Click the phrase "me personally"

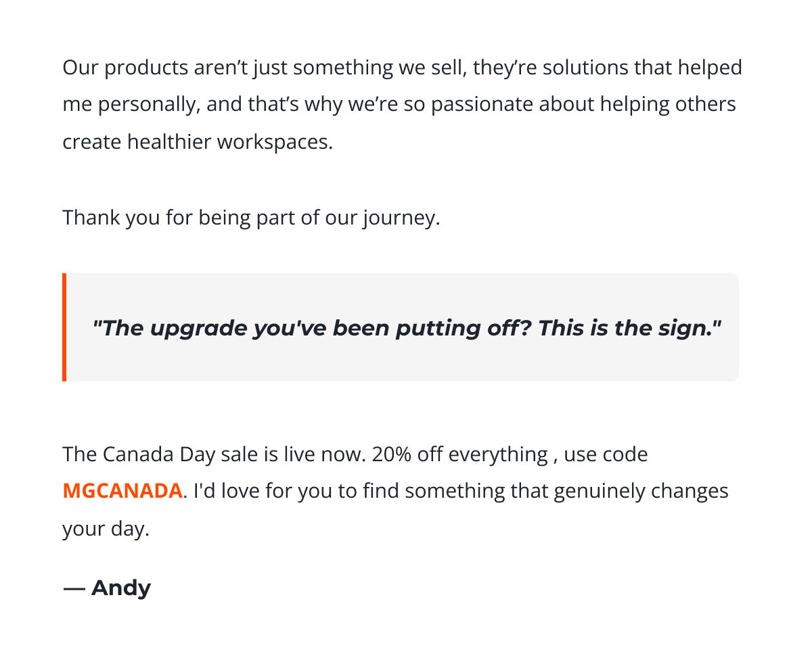tap(131, 105)
